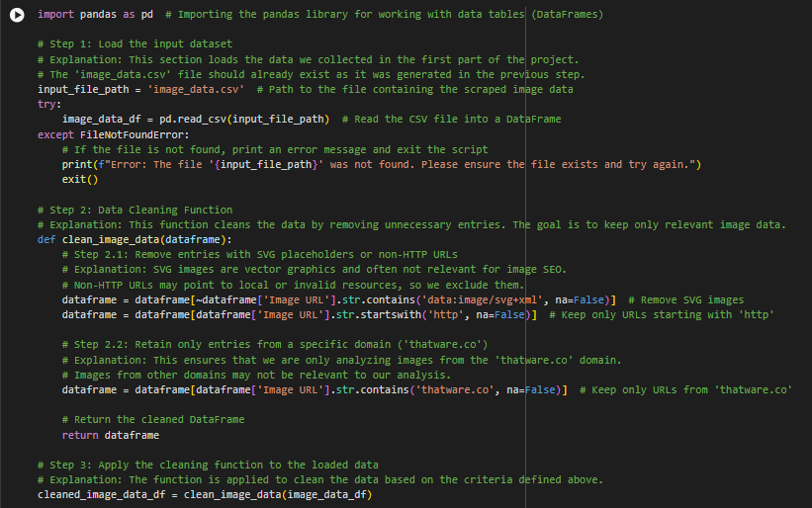Screen dimensions: 812x508
Task: Click the '# Step 2: Data Cleaning Function' comment
Action: 135,211
